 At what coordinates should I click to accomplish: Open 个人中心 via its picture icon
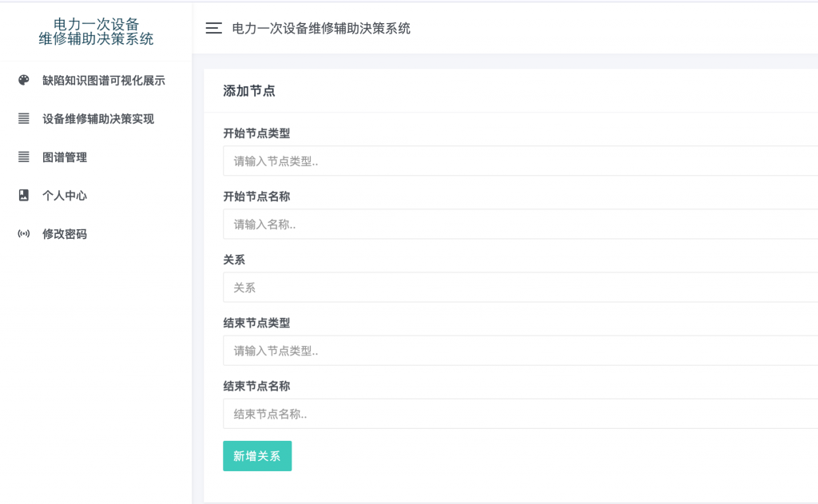tap(22, 196)
